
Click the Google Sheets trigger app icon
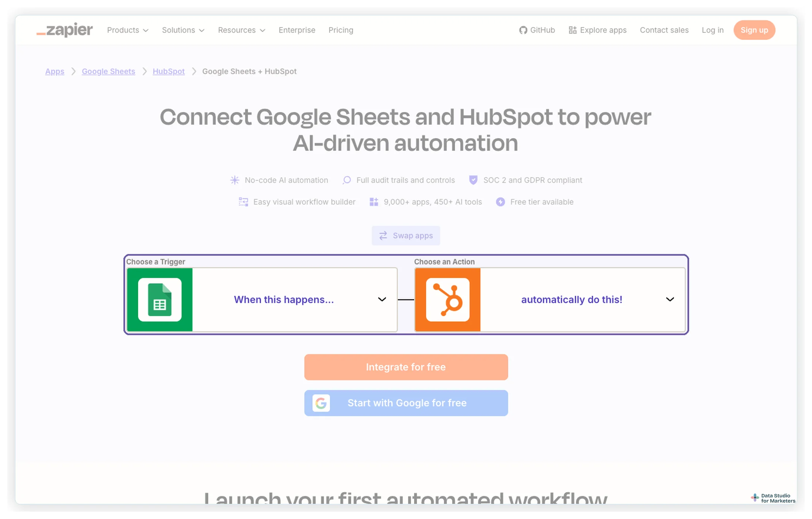point(160,300)
